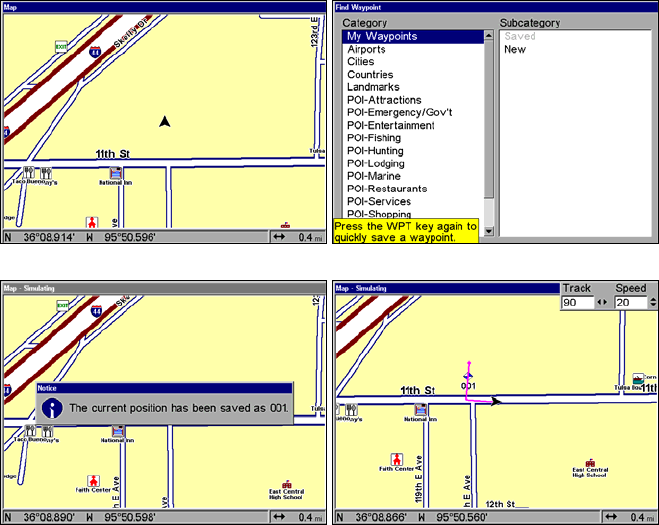
Task: Click the black position arrow in the non-simulating Map window
Action: [165, 121]
